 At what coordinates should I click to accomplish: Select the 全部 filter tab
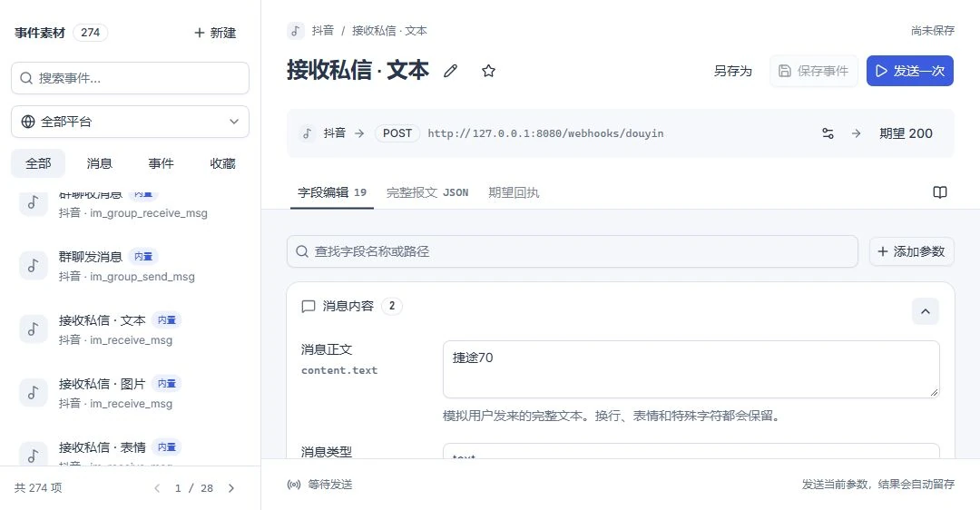pyautogui.click(x=38, y=163)
